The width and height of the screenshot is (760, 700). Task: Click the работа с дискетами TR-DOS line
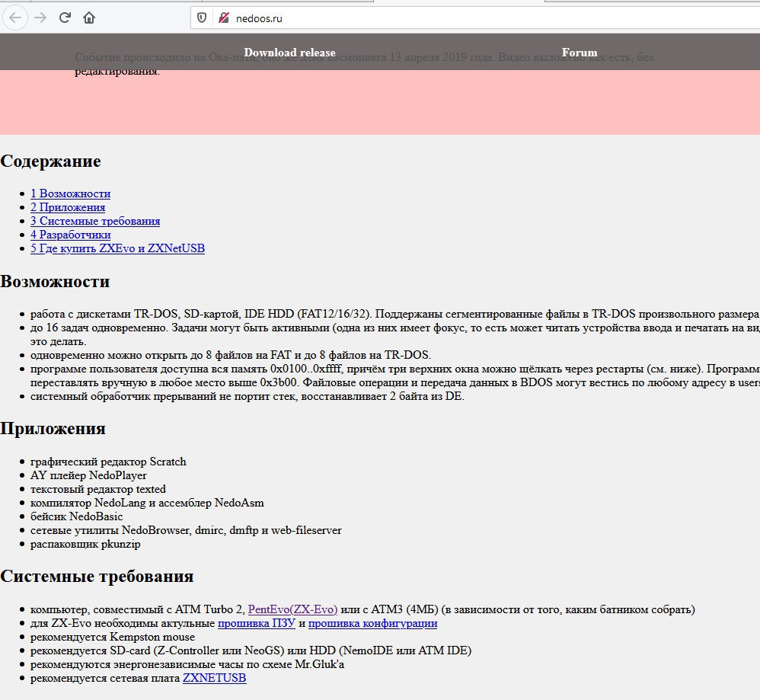(x=395, y=314)
